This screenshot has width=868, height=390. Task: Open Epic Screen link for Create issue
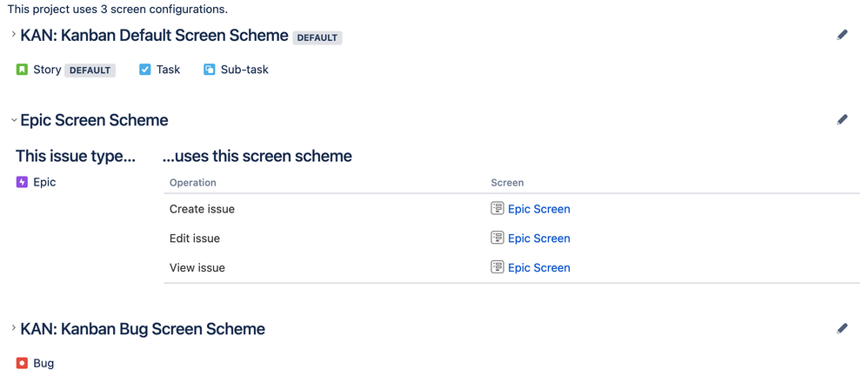point(538,210)
